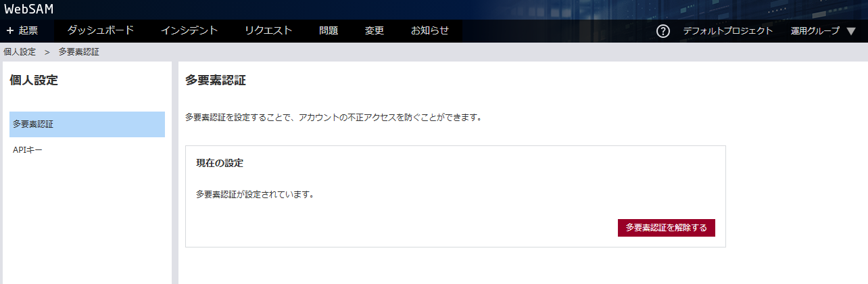
Task: Click the 多要素認証 breadcrumb item
Action: [x=78, y=52]
